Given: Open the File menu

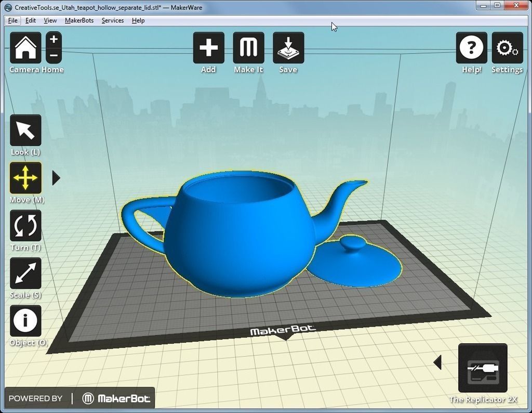Looking at the screenshot, I should (x=13, y=20).
